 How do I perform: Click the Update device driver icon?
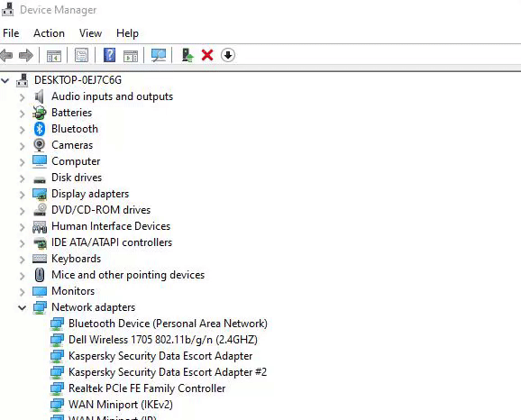coord(187,55)
